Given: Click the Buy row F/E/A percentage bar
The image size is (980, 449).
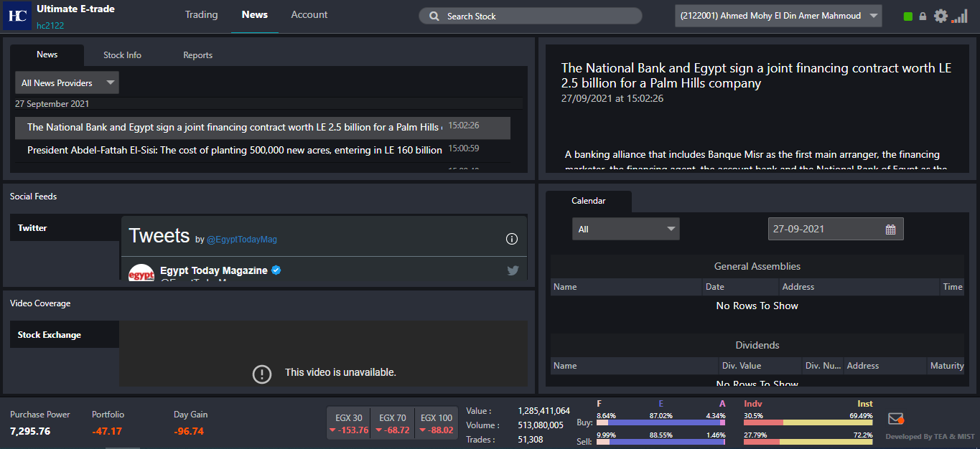Looking at the screenshot, I should tap(661, 423).
